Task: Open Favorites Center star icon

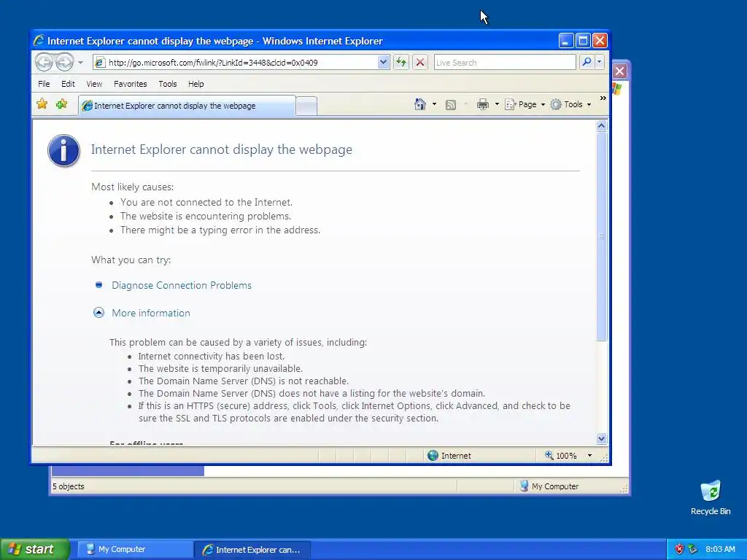Action: (42, 104)
